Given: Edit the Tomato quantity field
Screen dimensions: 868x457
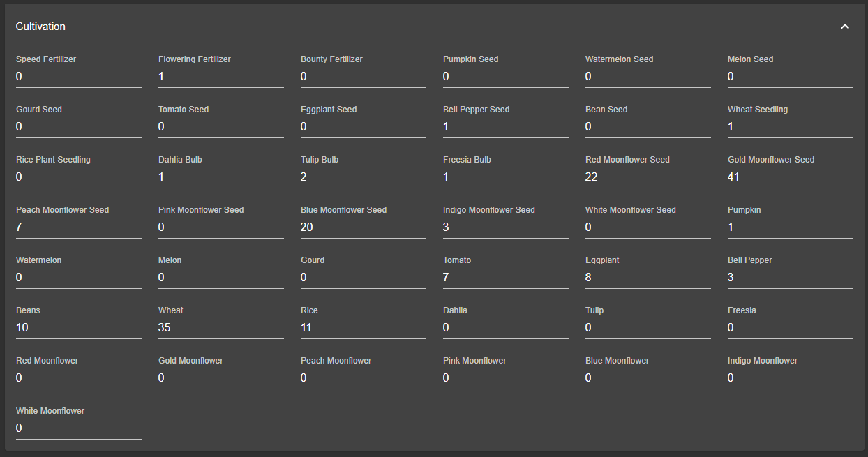Looking at the screenshot, I should [505, 278].
